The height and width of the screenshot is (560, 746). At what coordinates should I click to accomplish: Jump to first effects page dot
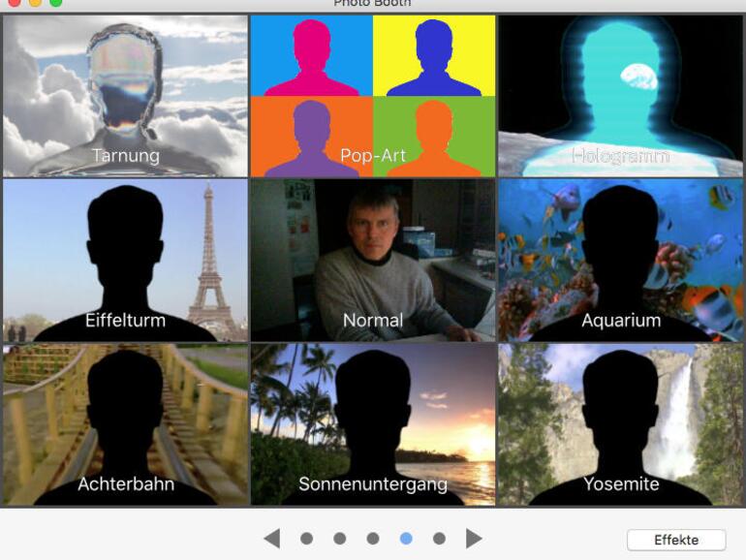coord(307,539)
